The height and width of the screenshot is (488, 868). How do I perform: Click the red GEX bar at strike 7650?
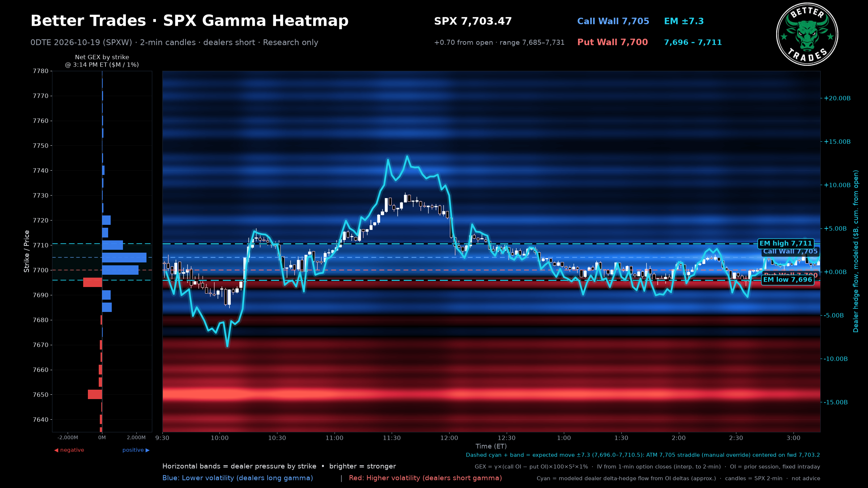(x=95, y=394)
